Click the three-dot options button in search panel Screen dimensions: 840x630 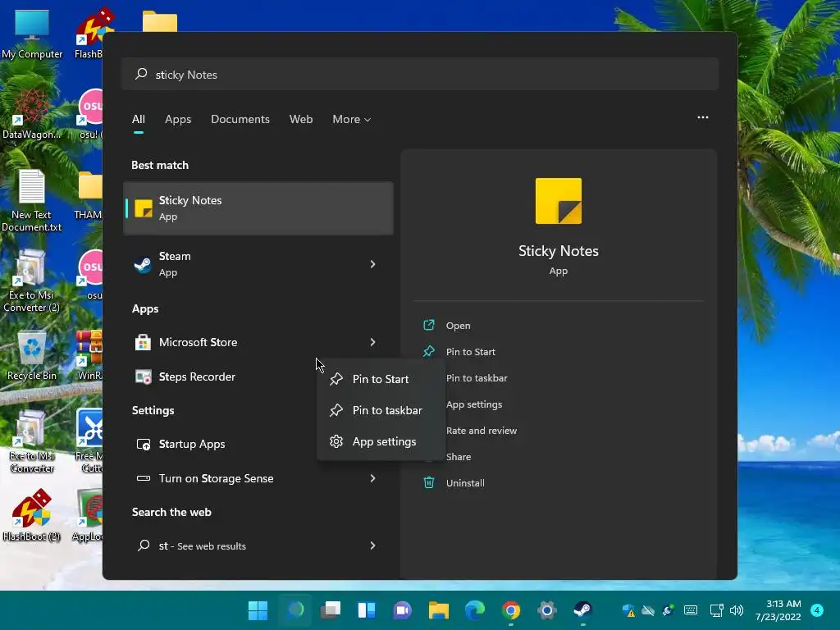pos(703,117)
